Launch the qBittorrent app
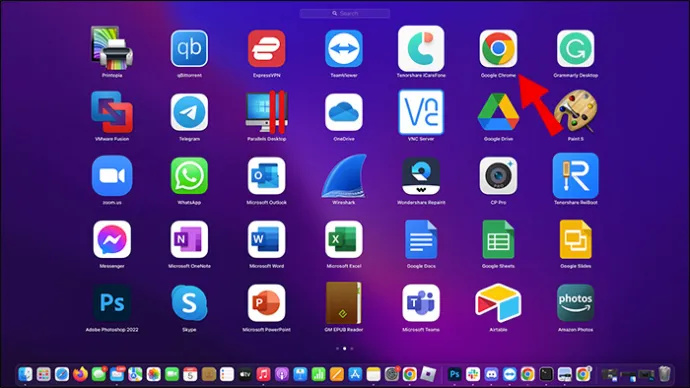Screen dimensions: 690x388 click(189, 48)
